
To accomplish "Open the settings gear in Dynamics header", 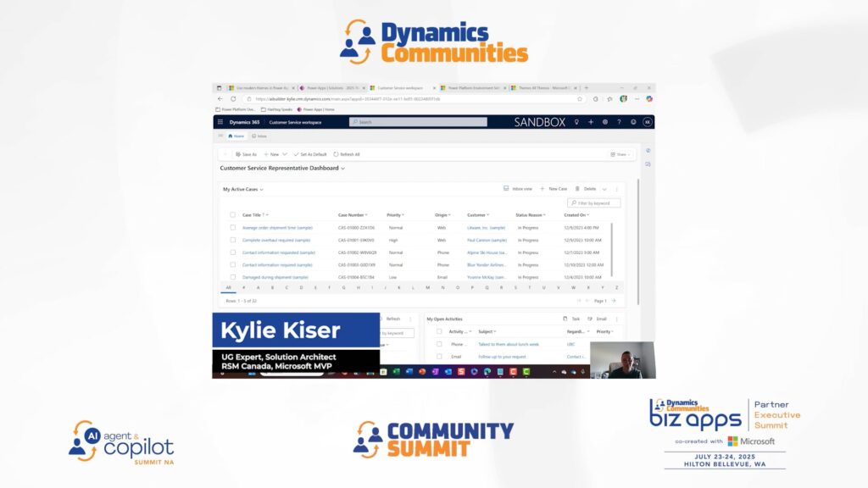I will click(605, 122).
